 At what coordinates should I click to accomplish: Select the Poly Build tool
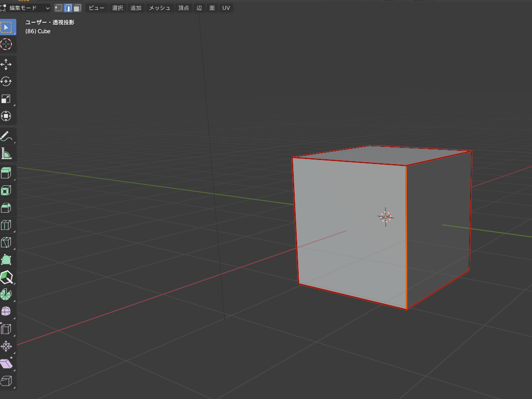[x=6, y=260]
